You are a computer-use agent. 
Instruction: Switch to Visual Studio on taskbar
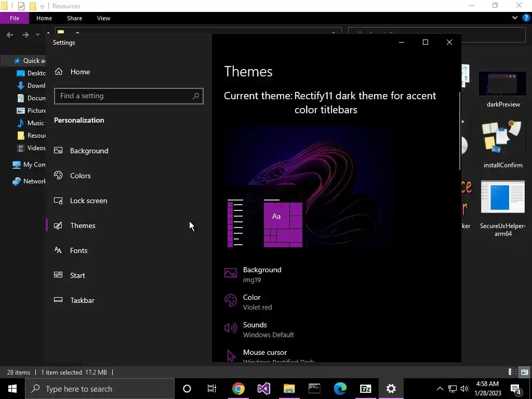[263, 389]
